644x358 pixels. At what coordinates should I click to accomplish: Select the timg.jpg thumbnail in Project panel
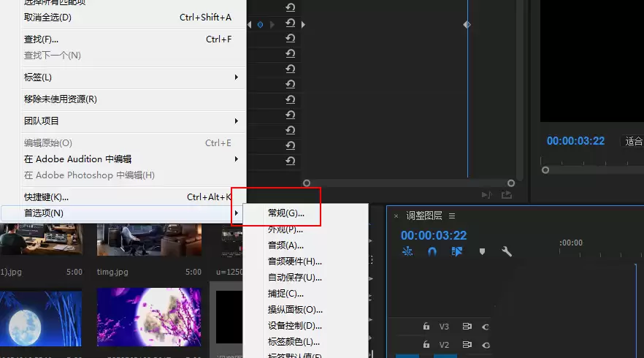(x=149, y=240)
